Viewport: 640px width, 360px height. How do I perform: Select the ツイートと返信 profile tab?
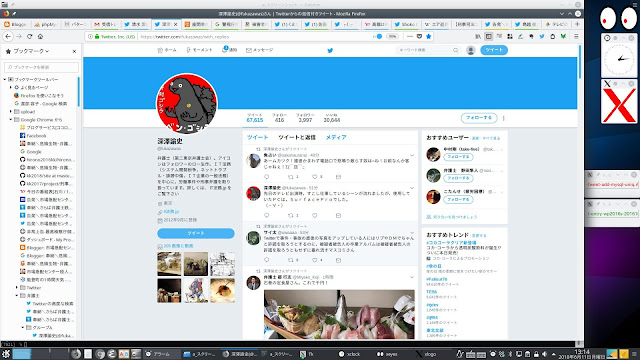297,138
